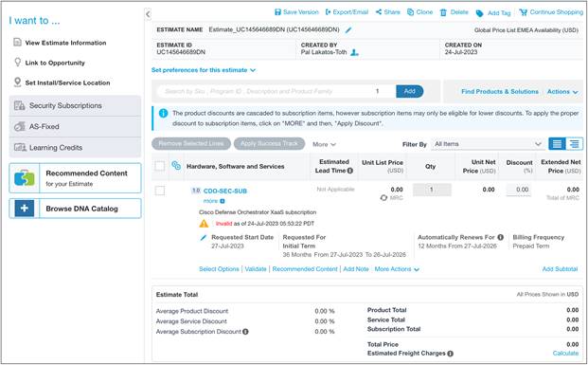
Task: Click the Add Subtotal link
Action: (560, 269)
